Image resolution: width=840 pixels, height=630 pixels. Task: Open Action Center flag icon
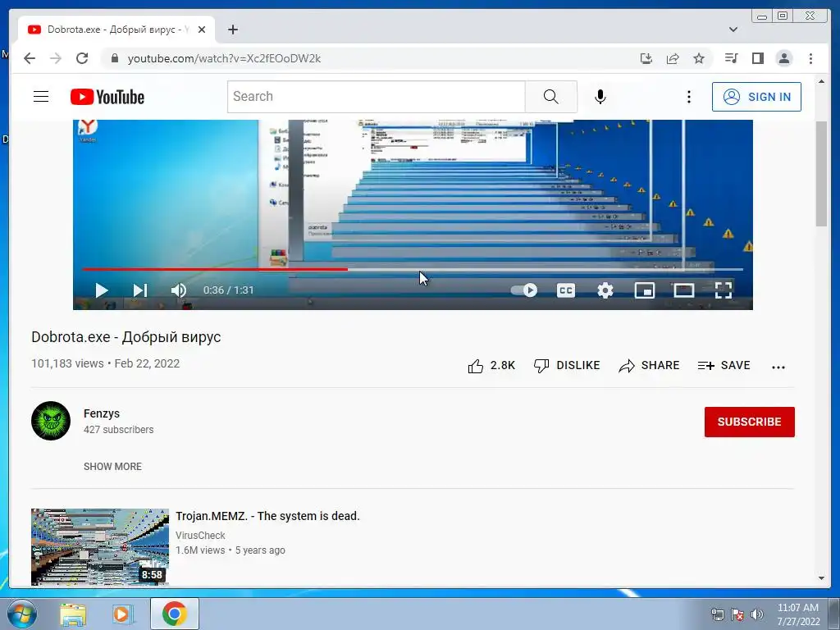(x=737, y=614)
